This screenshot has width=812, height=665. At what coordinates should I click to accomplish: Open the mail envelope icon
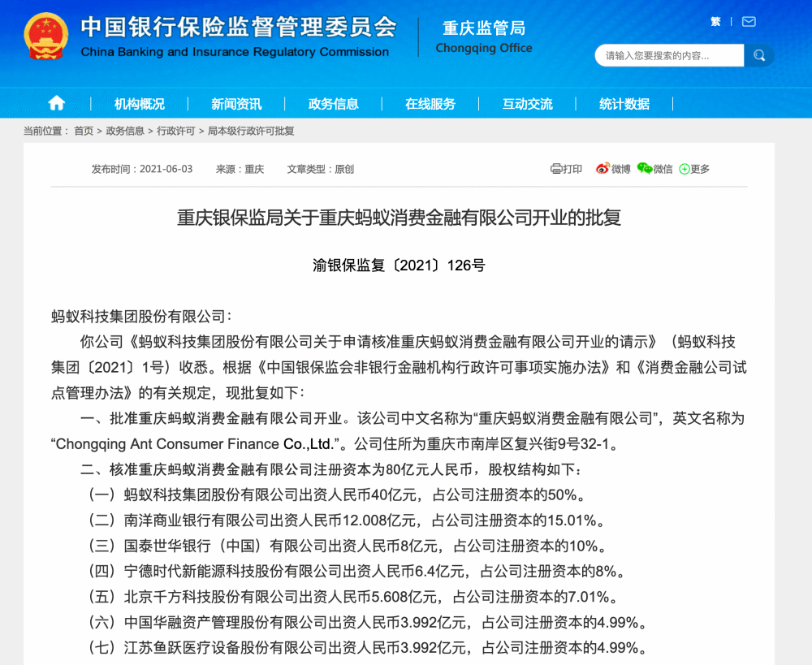click(749, 22)
